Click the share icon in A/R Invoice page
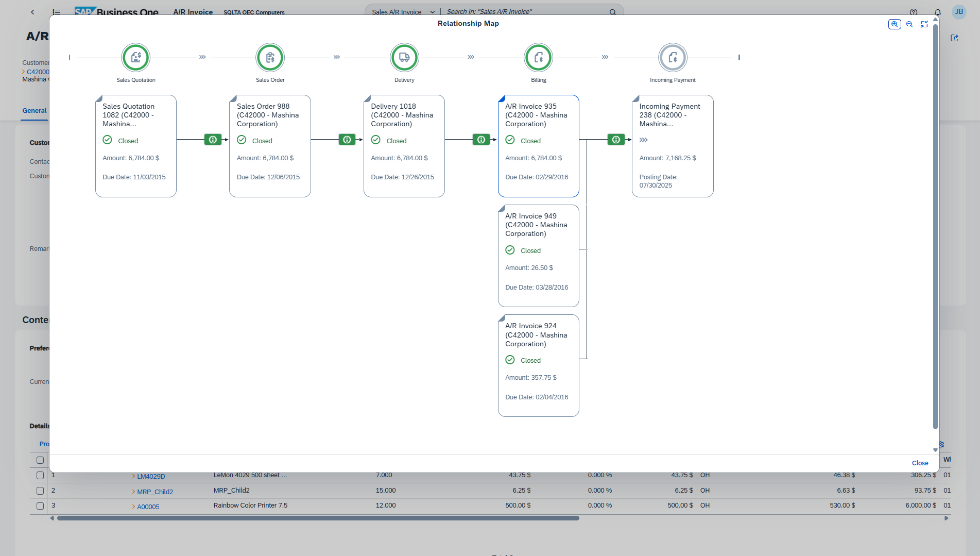 (x=954, y=38)
